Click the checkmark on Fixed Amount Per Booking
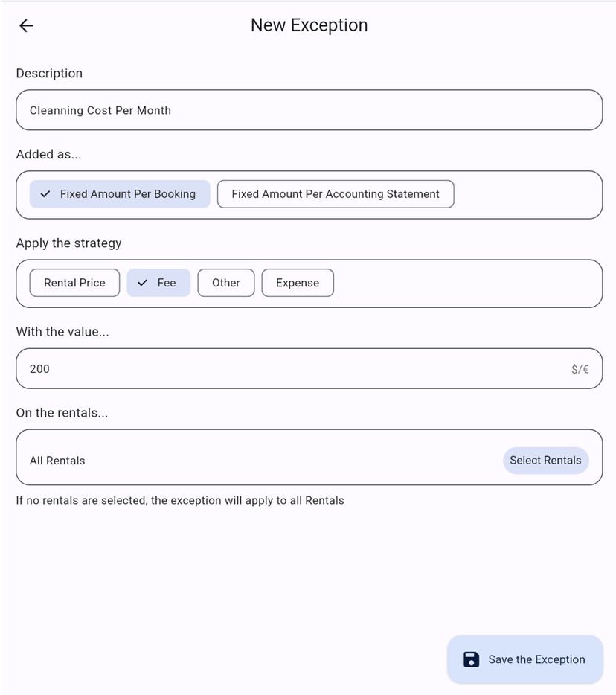Image resolution: width=616 pixels, height=695 pixels. (x=45, y=194)
